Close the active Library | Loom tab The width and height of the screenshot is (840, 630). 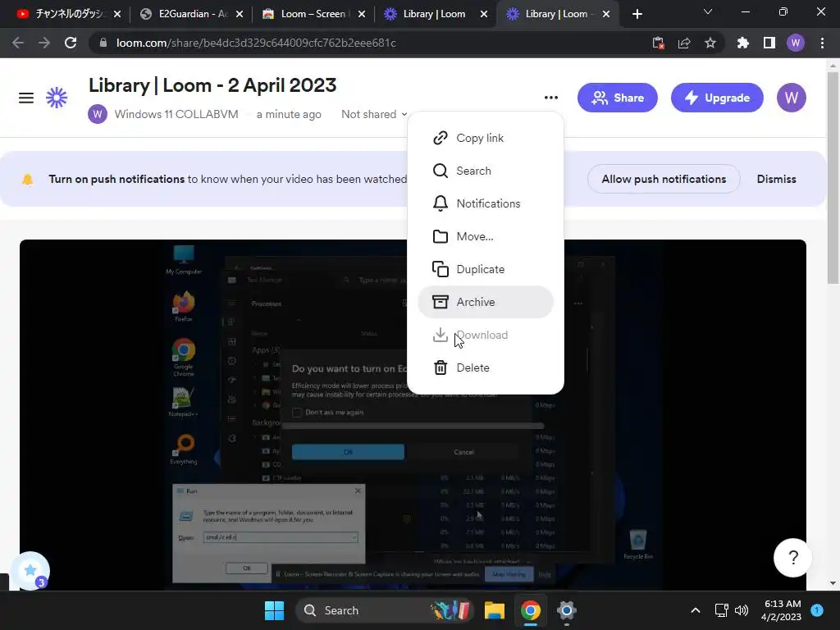point(606,14)
